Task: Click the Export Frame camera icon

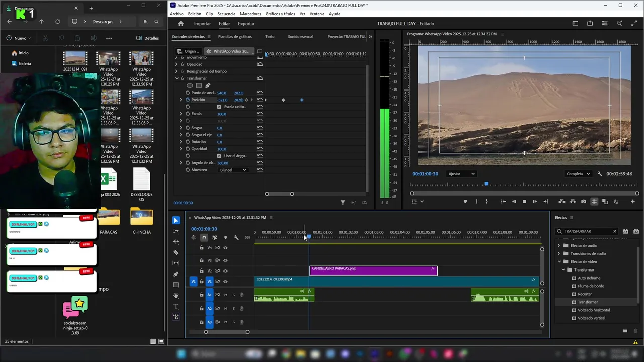Action: click(583, 202)
